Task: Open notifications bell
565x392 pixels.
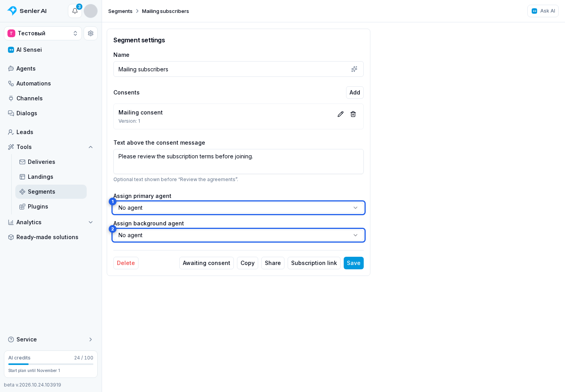Action: pos(75,11)
